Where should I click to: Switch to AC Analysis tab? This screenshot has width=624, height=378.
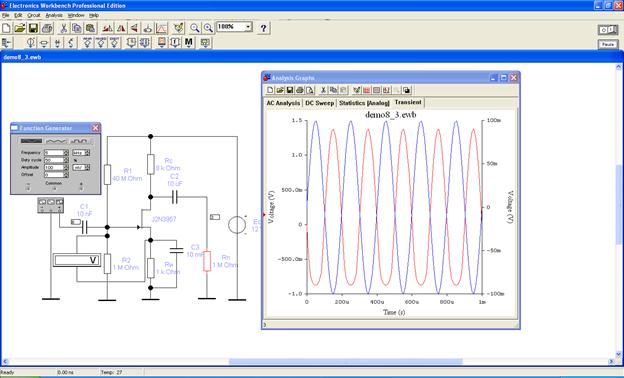283,103
